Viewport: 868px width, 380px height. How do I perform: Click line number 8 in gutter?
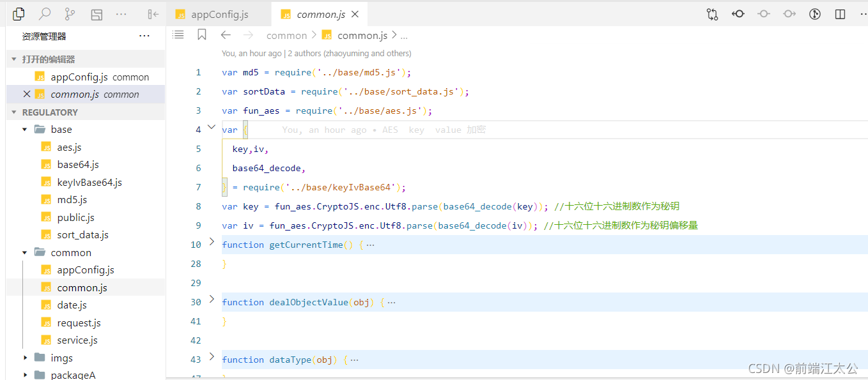(x=198, y=206)
